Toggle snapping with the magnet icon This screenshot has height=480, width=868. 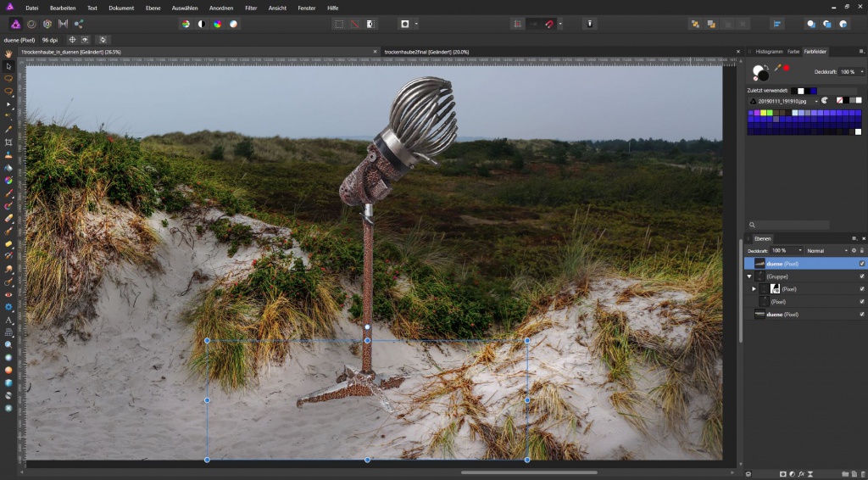coord(549,24)
